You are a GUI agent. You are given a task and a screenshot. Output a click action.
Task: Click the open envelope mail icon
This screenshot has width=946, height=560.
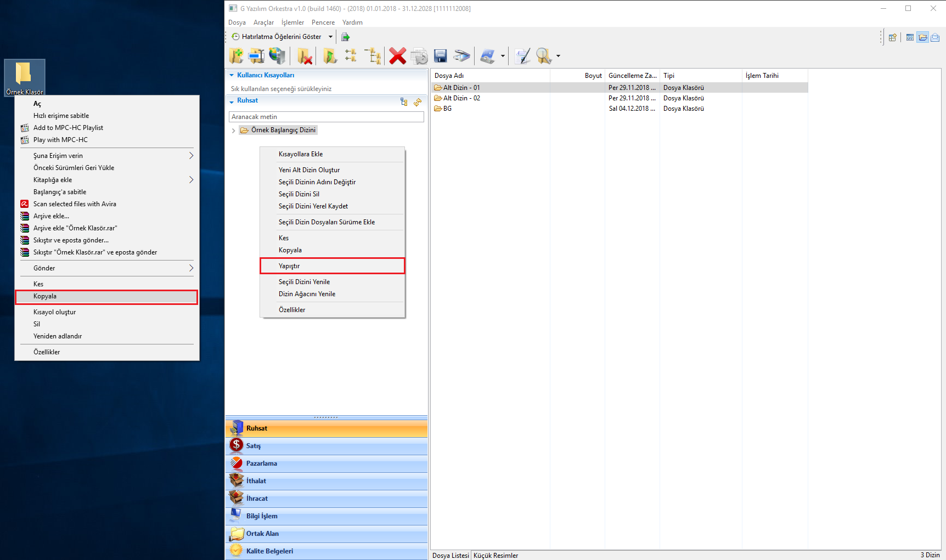click(x=935, y=37)
